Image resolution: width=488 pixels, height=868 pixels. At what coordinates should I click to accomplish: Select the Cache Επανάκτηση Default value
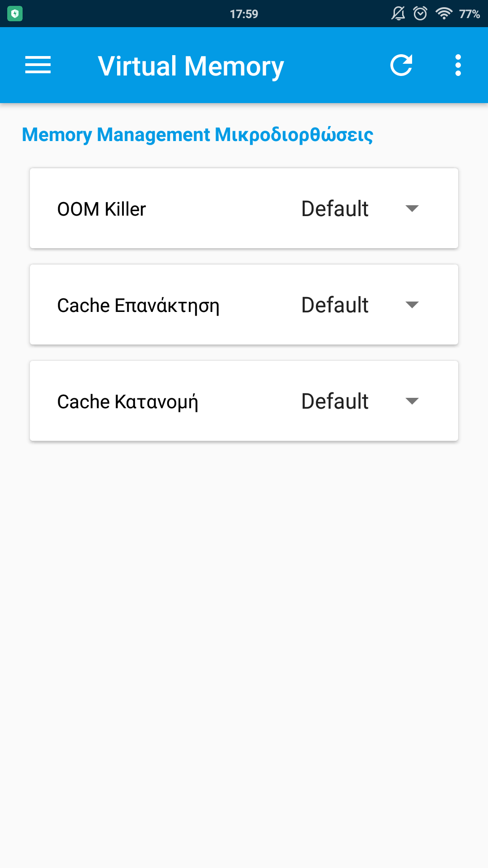point(335,305)
